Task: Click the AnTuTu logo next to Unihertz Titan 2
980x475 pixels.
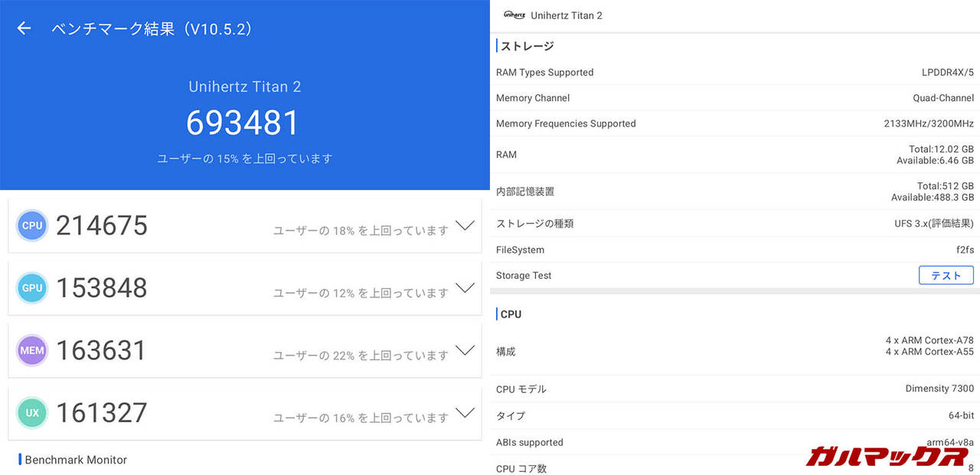Action: (x=511, y=15)
